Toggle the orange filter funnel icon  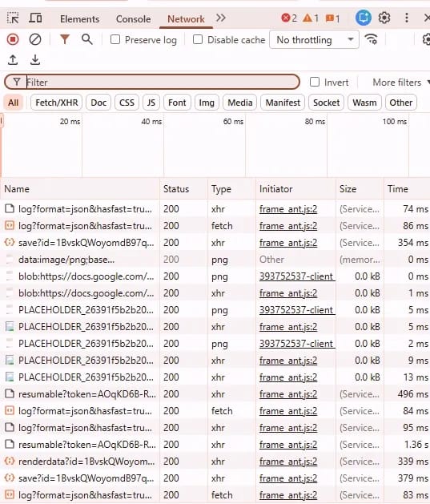(x=65, y=39)
